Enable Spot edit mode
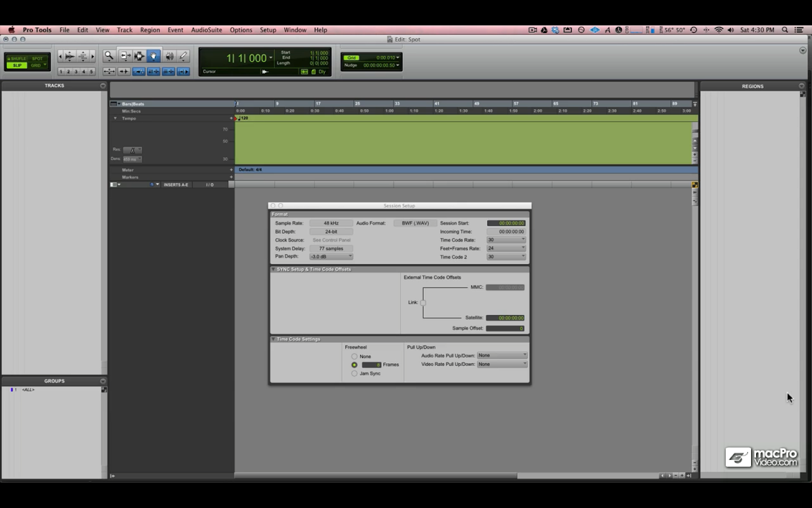This screenshot has height=508, width=812. 37,59
